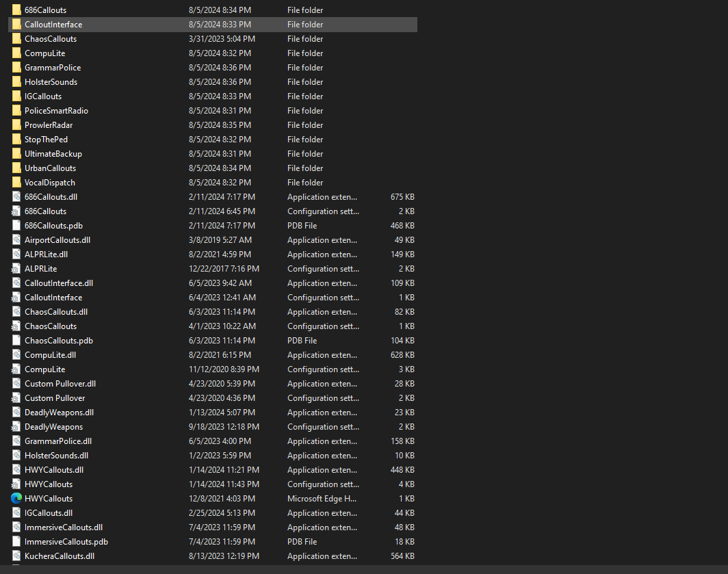Click the ChaosCallouts folder icon

(16, 38)
